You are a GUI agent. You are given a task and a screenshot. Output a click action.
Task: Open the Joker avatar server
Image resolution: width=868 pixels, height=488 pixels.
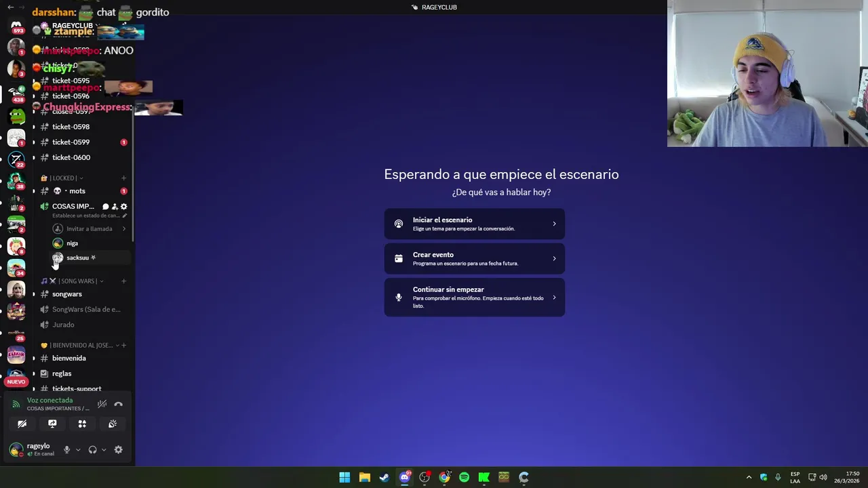point(16,290)
